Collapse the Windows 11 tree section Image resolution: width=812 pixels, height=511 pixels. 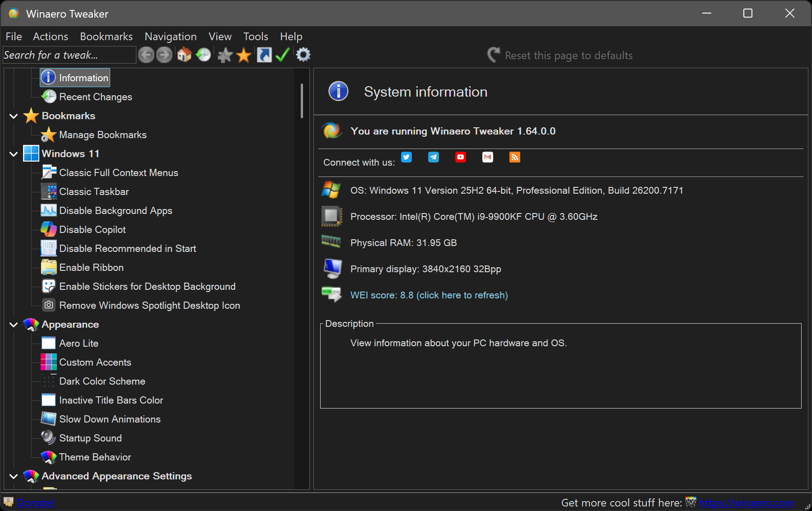(x=14, y=154)
